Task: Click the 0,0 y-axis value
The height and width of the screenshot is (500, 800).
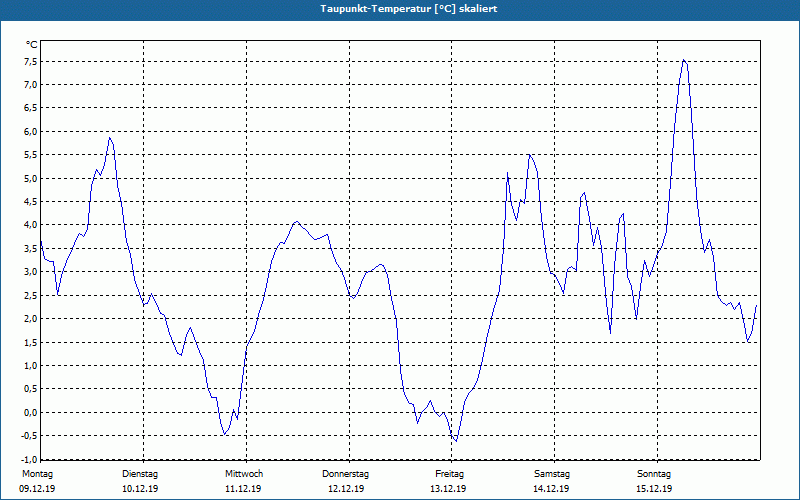Action: (x=31, y=412)
